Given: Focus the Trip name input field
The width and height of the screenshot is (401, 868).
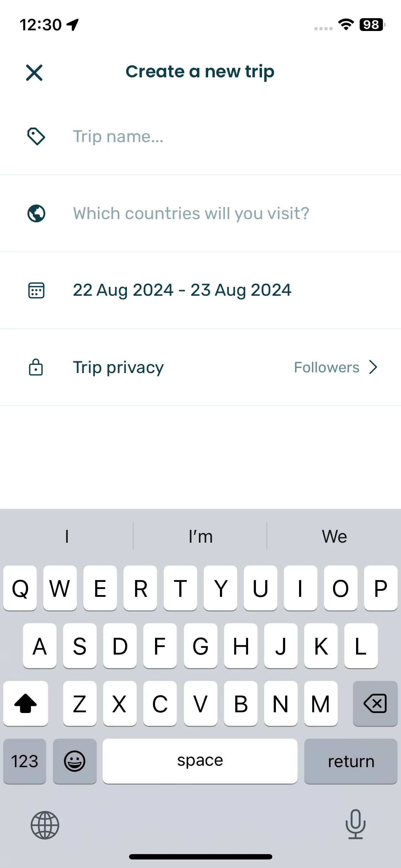Looking at the screenshot, I should 200,136.
